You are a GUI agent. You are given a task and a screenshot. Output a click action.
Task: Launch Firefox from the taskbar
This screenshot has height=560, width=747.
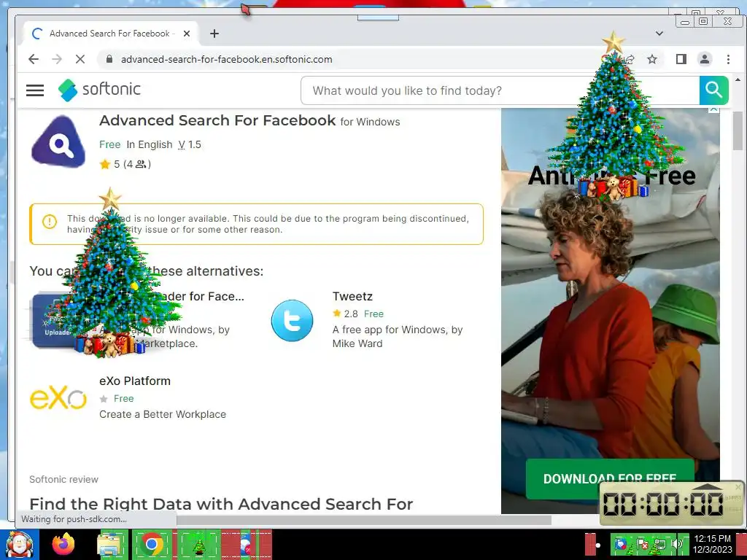point(63,544)
